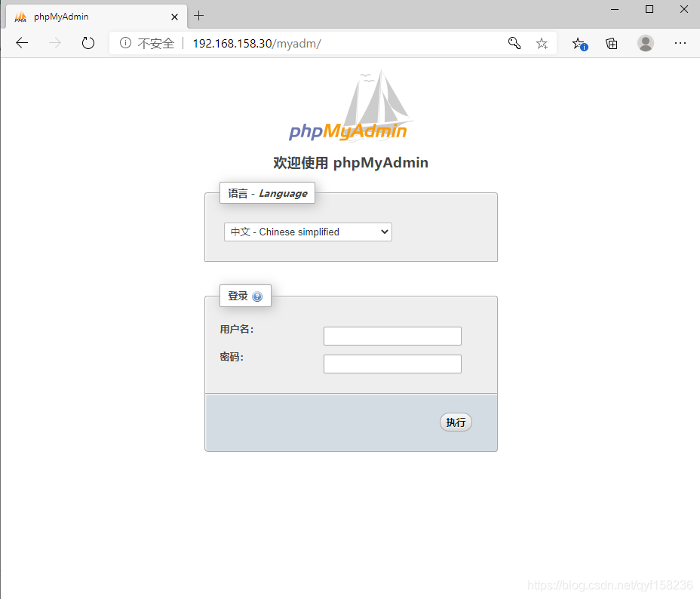Viewport: 700px width, 599px height.
Task: Open the favorites list
Action: click(579, 44)
